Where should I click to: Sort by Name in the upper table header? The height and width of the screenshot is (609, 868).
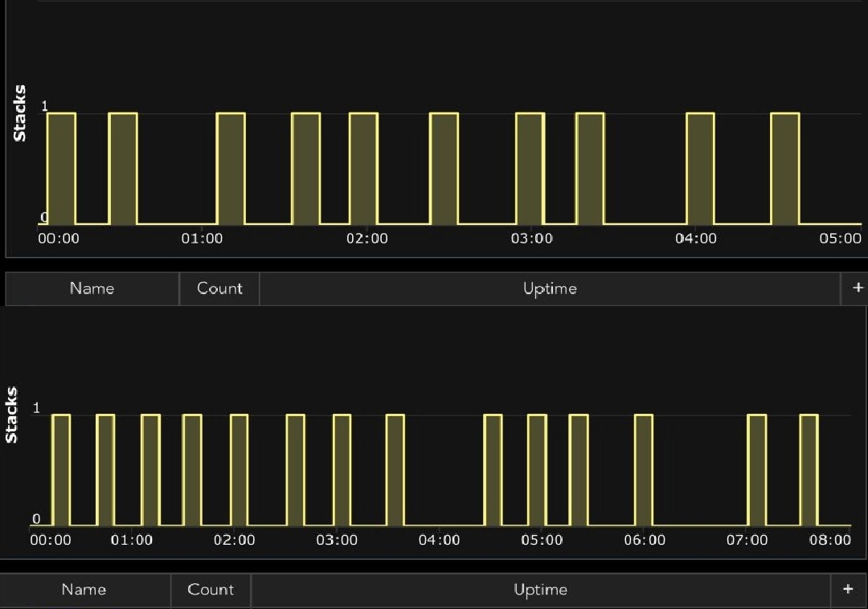tap(92, 288)
